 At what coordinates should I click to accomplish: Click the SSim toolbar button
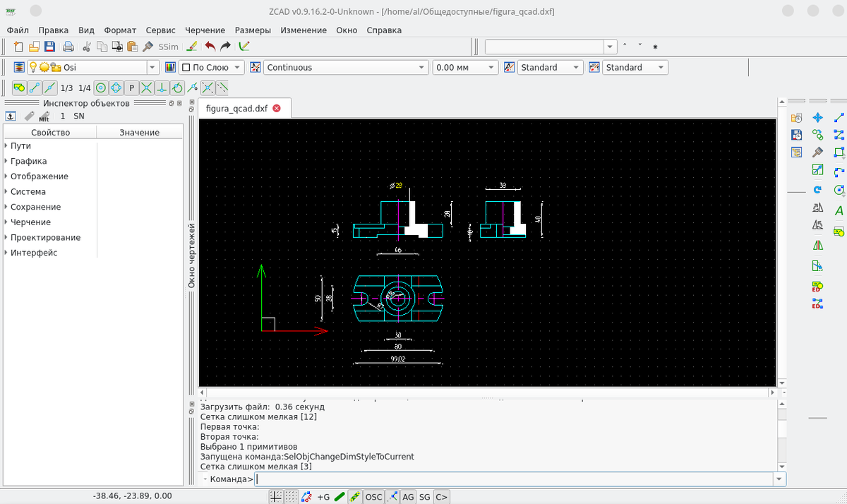click(x=168, y=47)
